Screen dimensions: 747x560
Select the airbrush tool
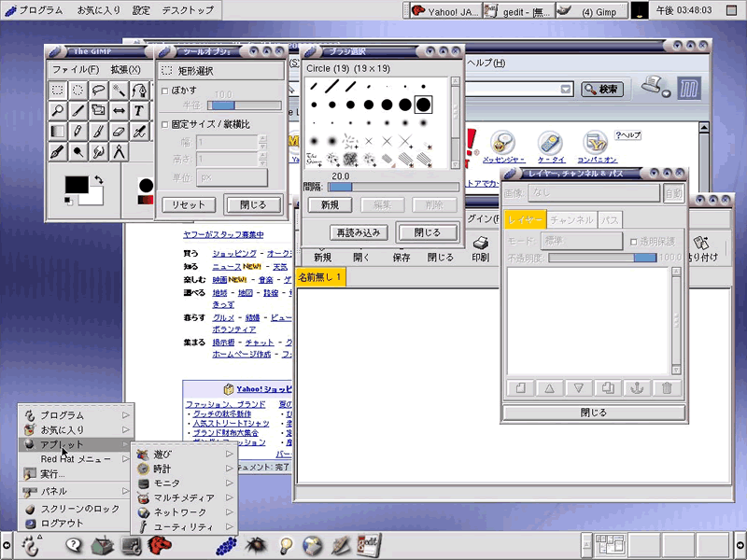(139, 132)
